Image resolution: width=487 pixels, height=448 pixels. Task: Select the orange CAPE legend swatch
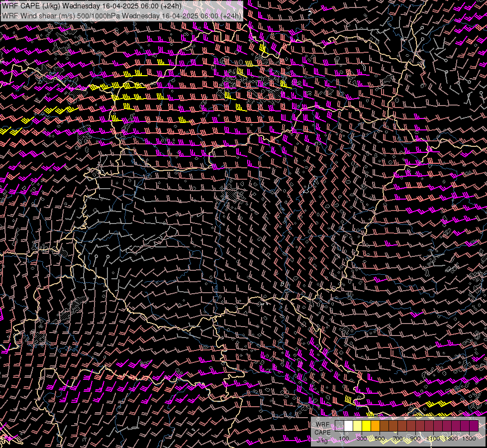click(x=375, y=426)
